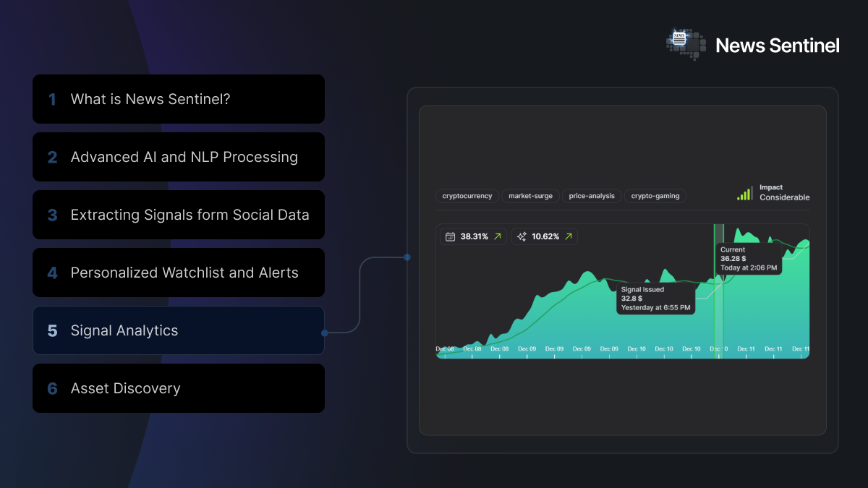Click the market-surge tag
This screenshot has height=488, width=868.
pos(530,196)
